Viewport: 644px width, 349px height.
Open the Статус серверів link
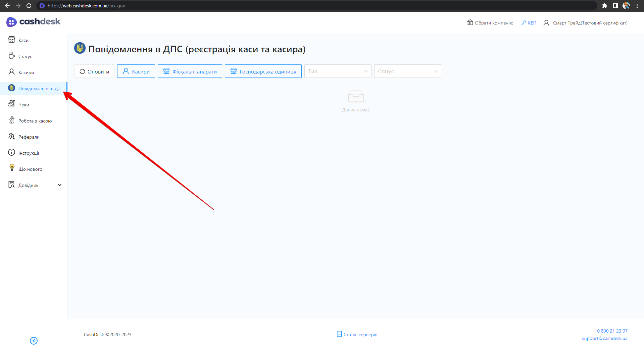[x=357, y=335]
